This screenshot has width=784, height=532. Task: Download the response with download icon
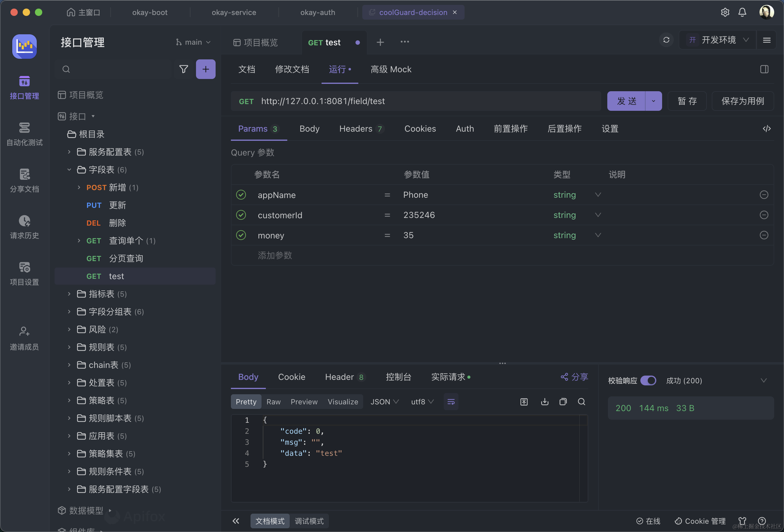click(x=545, y=402)
